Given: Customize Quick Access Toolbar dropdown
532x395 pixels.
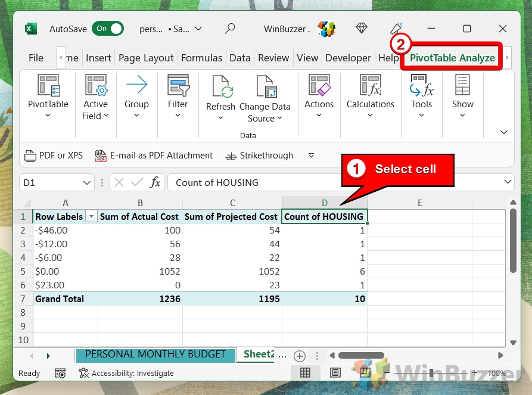Looking at the screenshot, I should pyautogui.click(x=311, y=155).
